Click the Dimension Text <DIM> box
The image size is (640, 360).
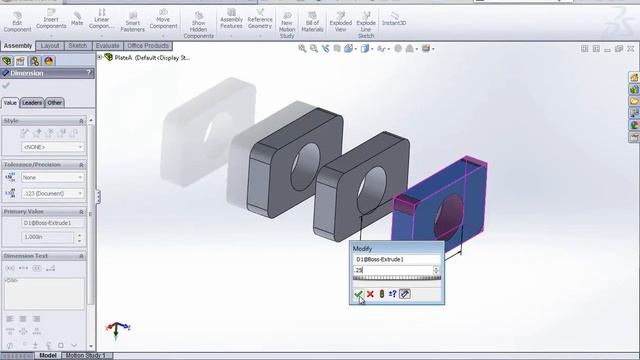[x=44, y=294]
